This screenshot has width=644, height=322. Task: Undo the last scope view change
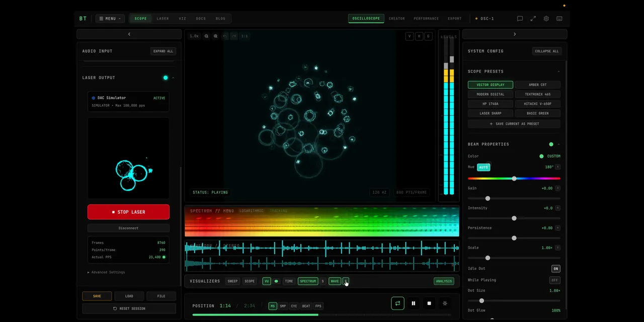[225, 36]
